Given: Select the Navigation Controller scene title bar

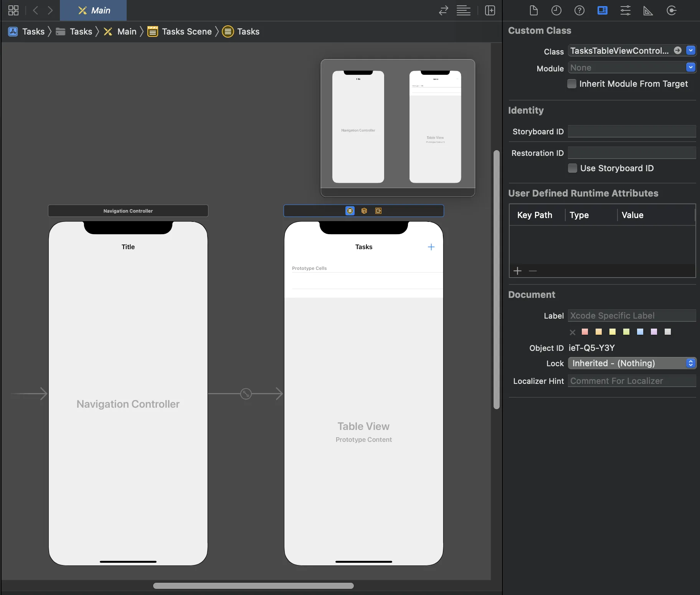Looking at the screenshot, I should coord(128,211).
